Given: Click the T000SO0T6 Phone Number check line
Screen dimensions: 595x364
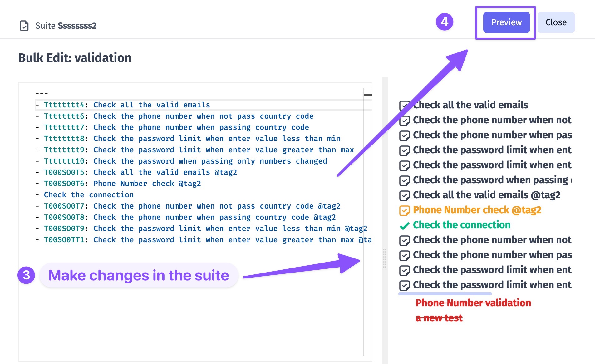Looking at the screenshot, I should (x=122, y=184).
